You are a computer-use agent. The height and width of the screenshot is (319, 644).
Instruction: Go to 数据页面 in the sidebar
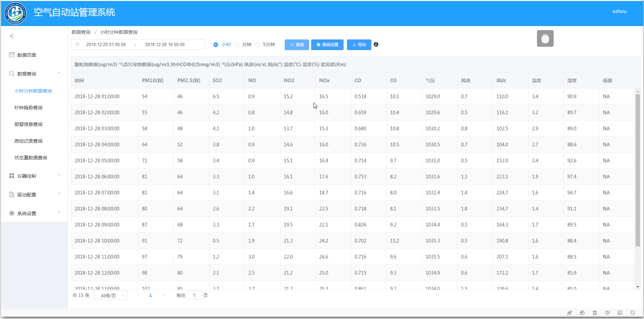click(x=27, y=55)
